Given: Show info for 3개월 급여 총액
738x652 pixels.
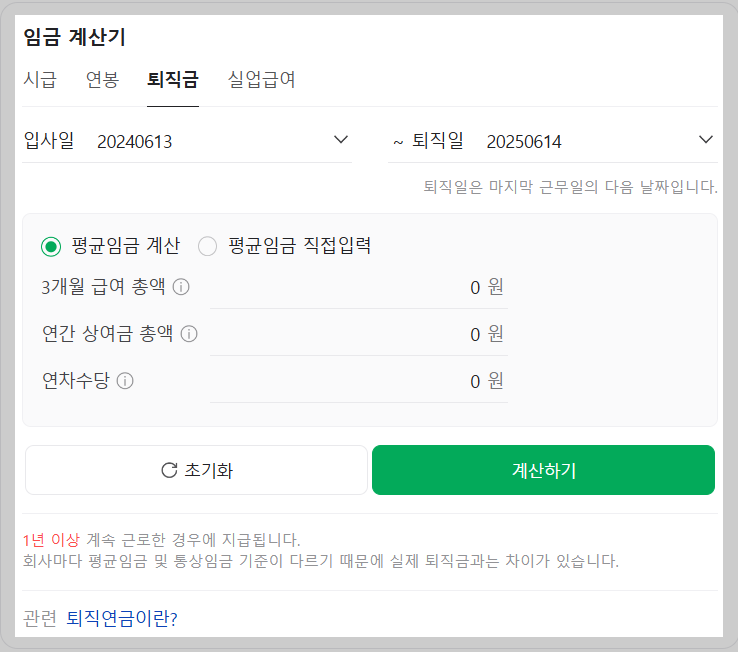Looking at the screenshot, I should tap(181, 287).
